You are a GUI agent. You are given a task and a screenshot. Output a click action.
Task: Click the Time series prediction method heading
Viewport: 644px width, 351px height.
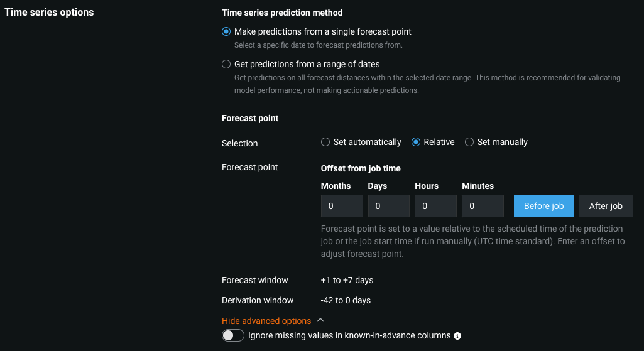coord(282,13)
